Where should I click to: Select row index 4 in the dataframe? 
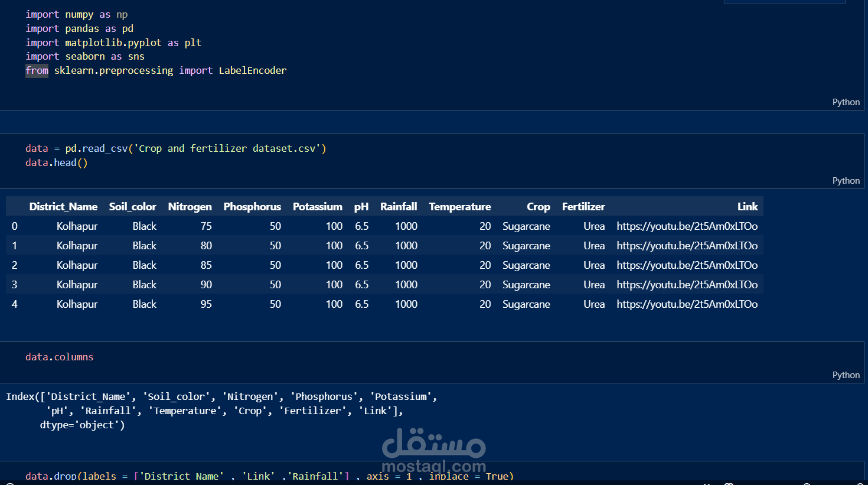click(15, 304)
